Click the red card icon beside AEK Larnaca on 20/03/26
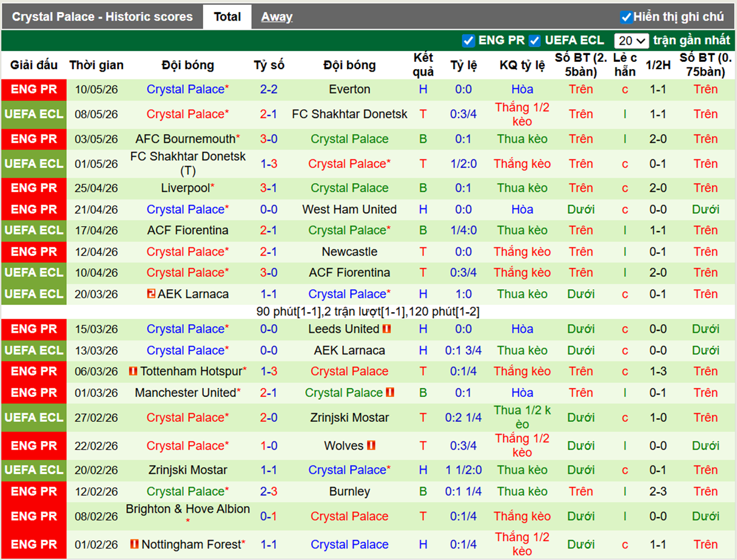Viewport: 737px width, 560px height. (151, 294)
